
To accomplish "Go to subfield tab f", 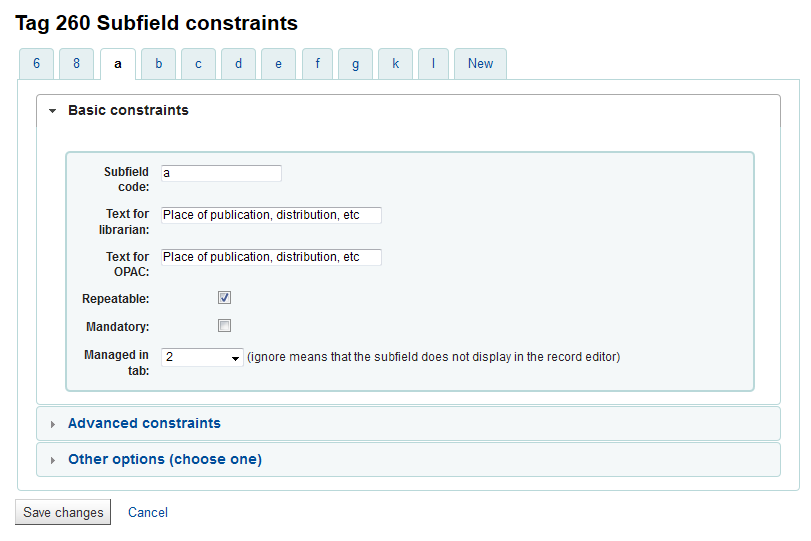I will click(317, 64).
